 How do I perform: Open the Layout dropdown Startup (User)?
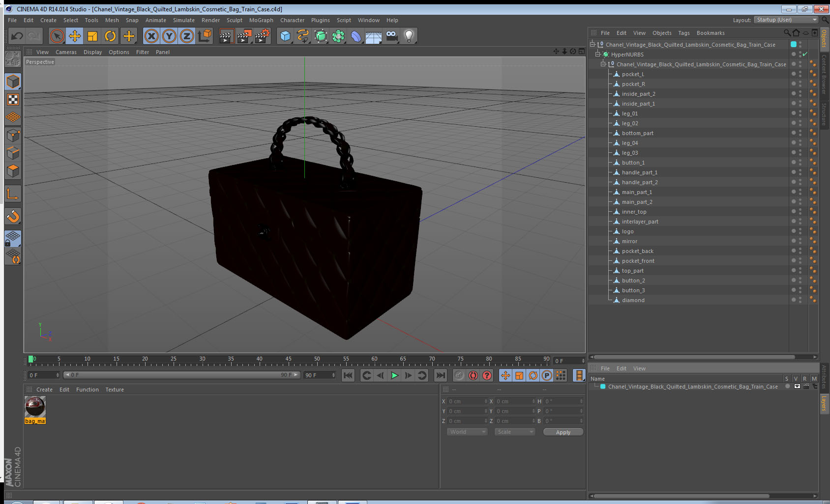pyautogui.click(x=786, y=20)
